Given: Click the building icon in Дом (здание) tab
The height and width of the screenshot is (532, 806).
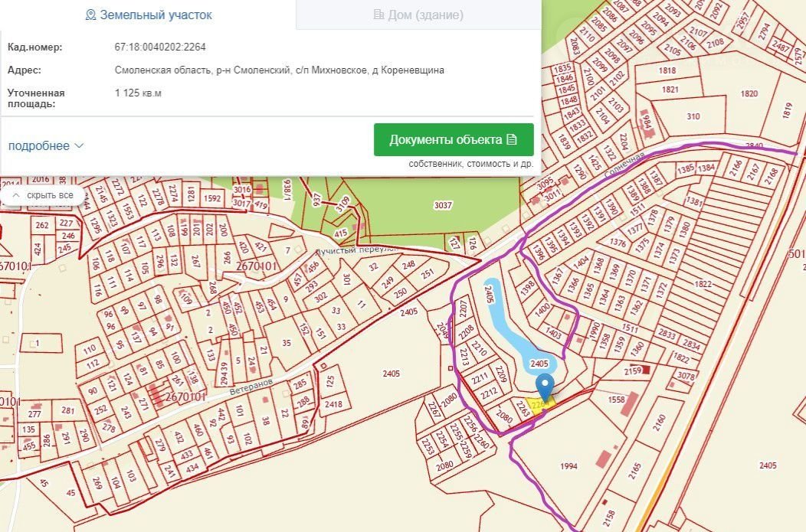Looking at the screenshot, I should tap(378, 15).
